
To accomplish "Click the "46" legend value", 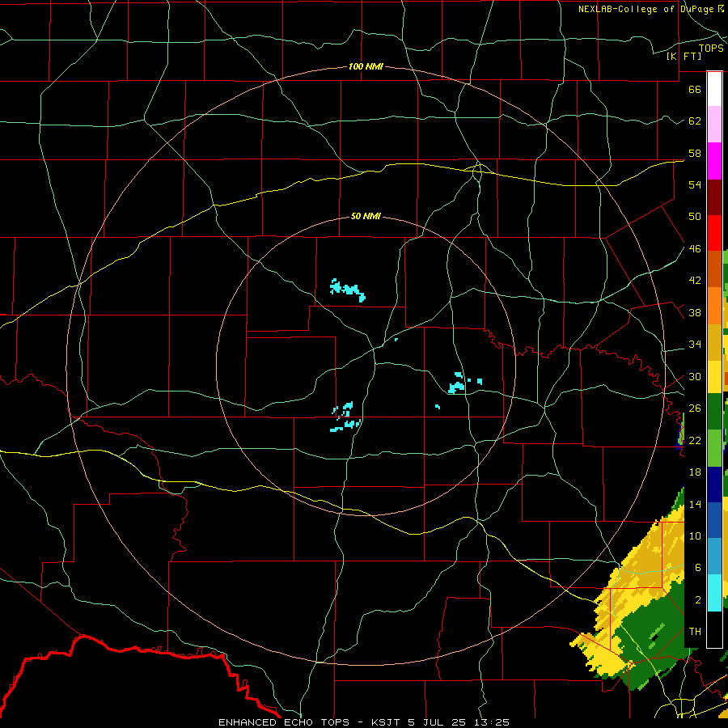I will coord(695,249).
